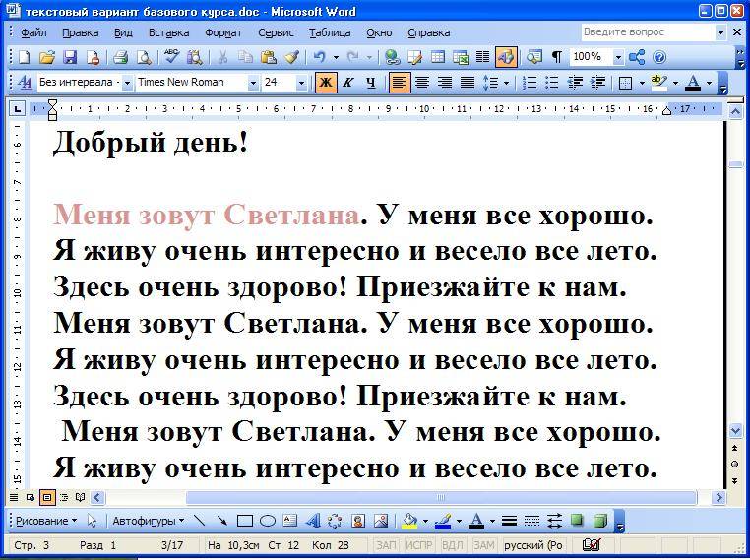Viewport: 750px width, 560px height.
Task: Toggle ИСПР track changes in status bar
Action: tap(419, 545)
